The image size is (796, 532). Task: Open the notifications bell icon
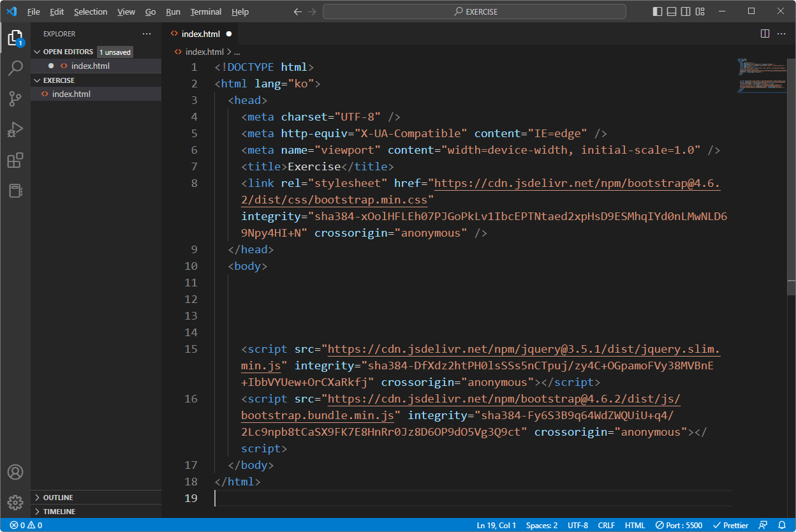tap(782, 526)
